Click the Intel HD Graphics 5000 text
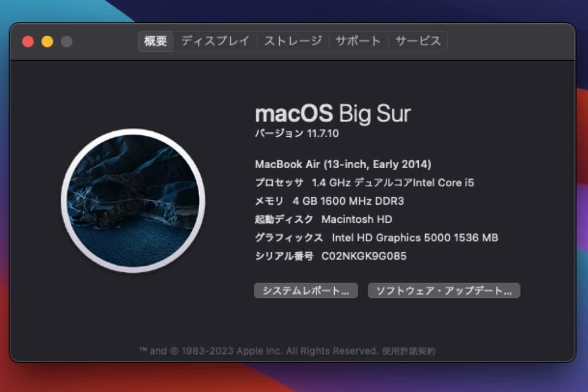588x392 pixels. pos(415,238)
